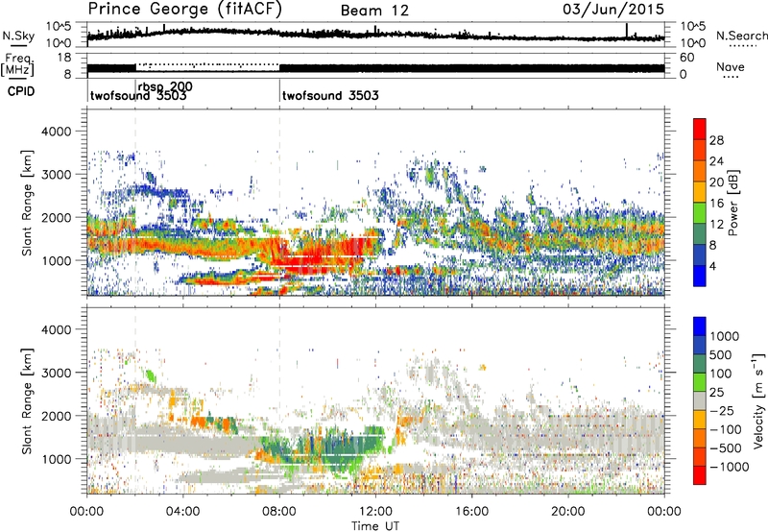Screen dimensions: 768x532
Task: Click the 'Slant Range [km]' label of power panel
Action: [x=27, y=203]
